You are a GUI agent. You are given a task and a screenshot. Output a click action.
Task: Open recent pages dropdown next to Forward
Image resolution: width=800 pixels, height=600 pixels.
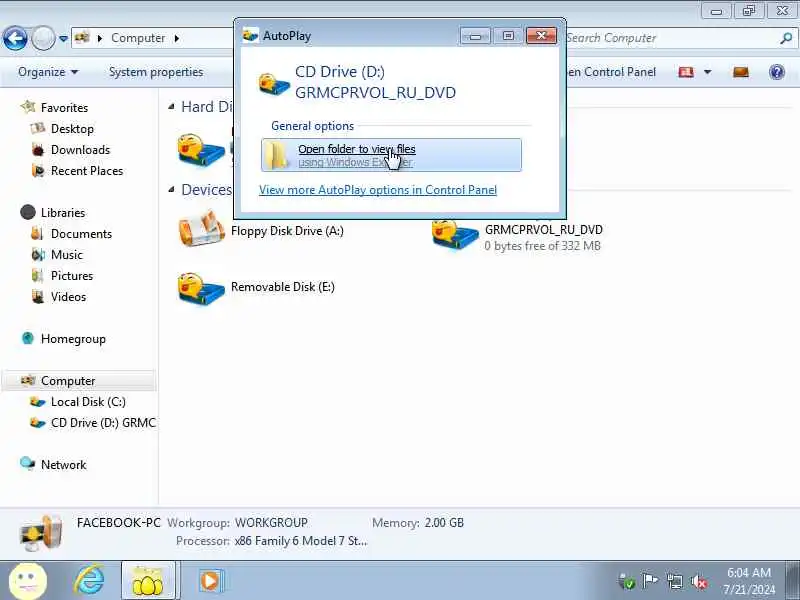click(63, 38)
